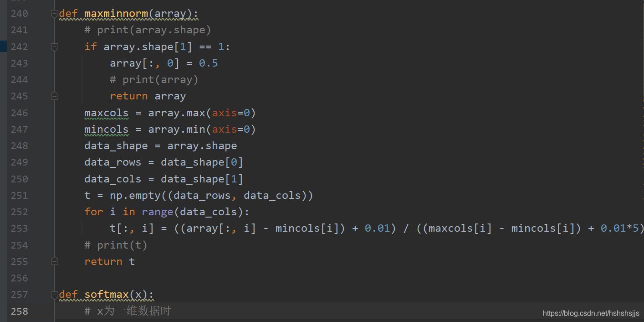
Task: Click fold end marker beside 'return array'
Action: 55,96
